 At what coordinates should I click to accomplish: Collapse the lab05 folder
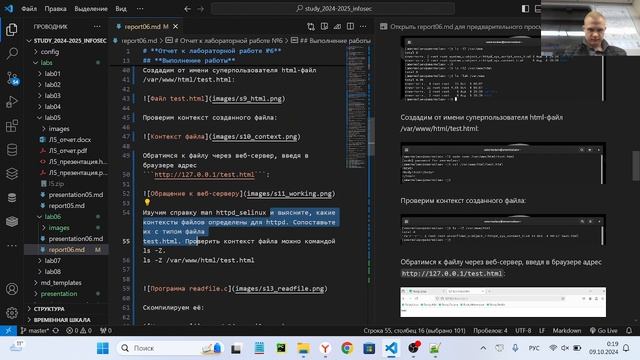(x=53, y=118)
